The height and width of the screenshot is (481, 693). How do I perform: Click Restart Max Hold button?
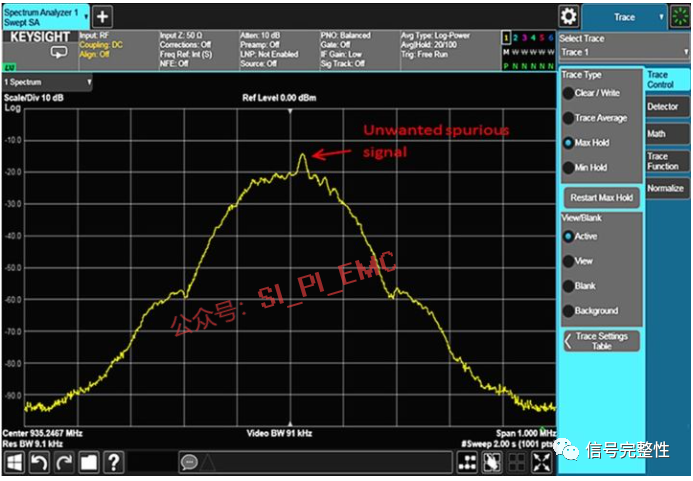click(x=601, y=198)
